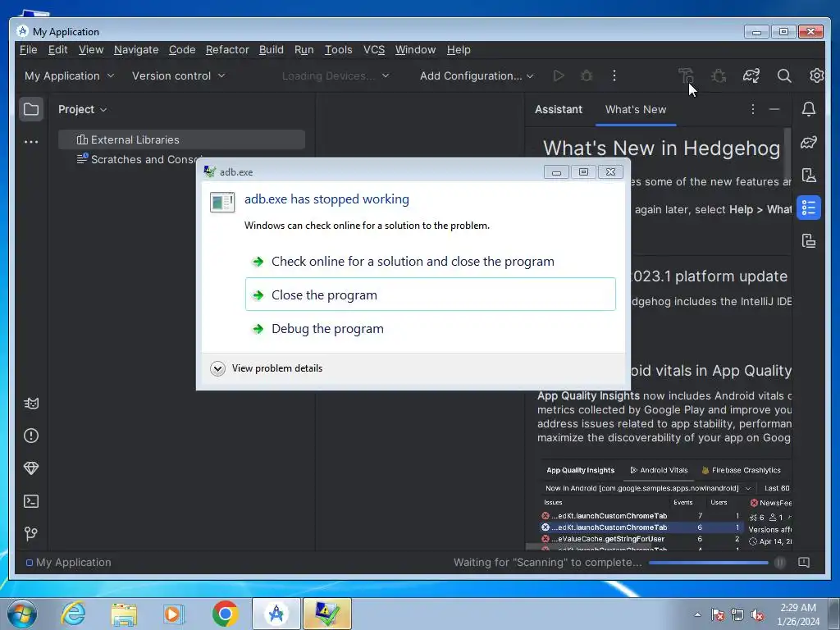Click muted volume icon in system tray
The width and height of the screenshot is (840, 630).
point(757,614)
